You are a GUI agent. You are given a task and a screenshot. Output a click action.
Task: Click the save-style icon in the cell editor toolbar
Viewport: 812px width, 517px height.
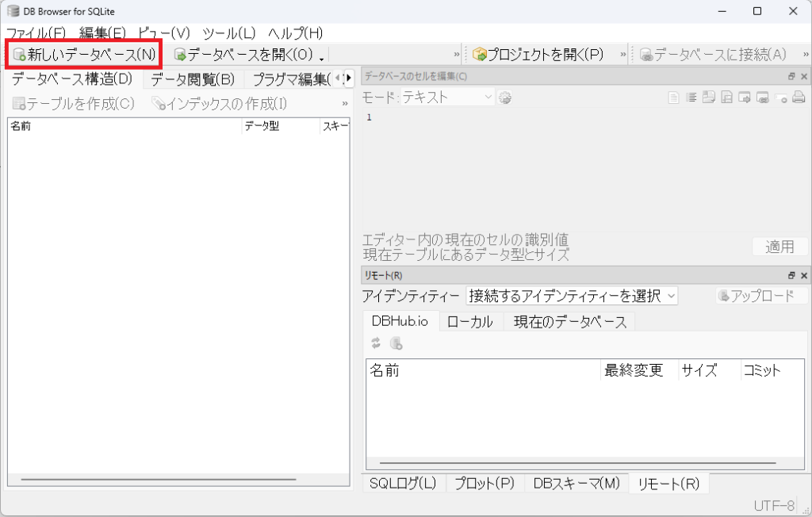pos(726,98)
